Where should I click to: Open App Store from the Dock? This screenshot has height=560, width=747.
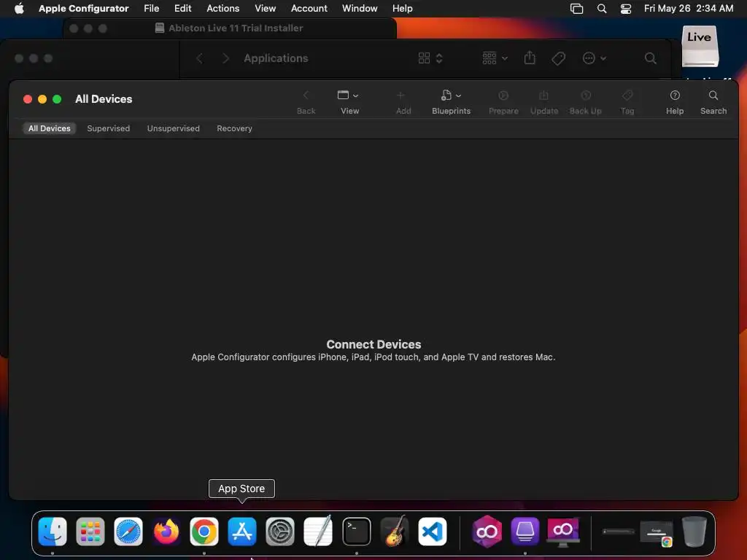(x=242, y=531)
